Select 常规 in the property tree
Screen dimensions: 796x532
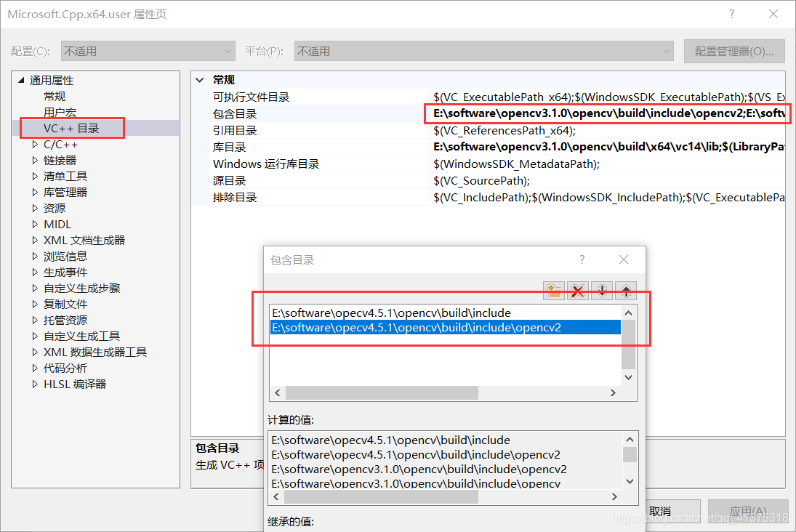tap(55, 97)
